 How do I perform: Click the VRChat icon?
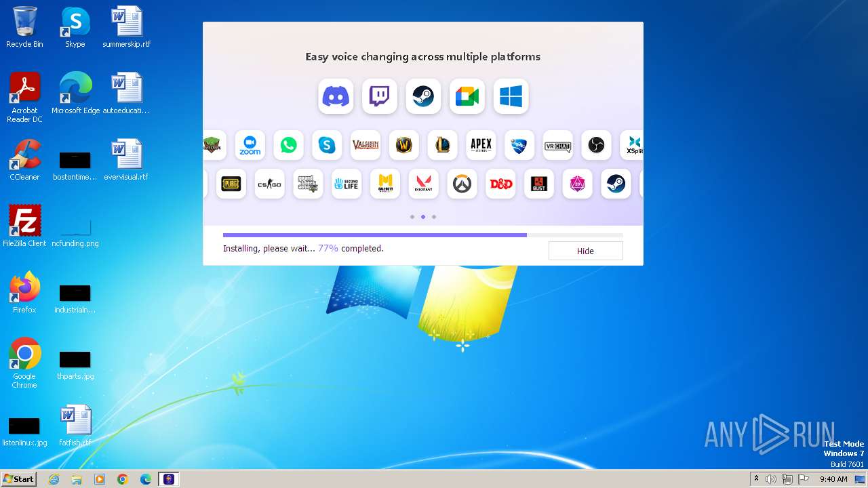coord(558,145)
